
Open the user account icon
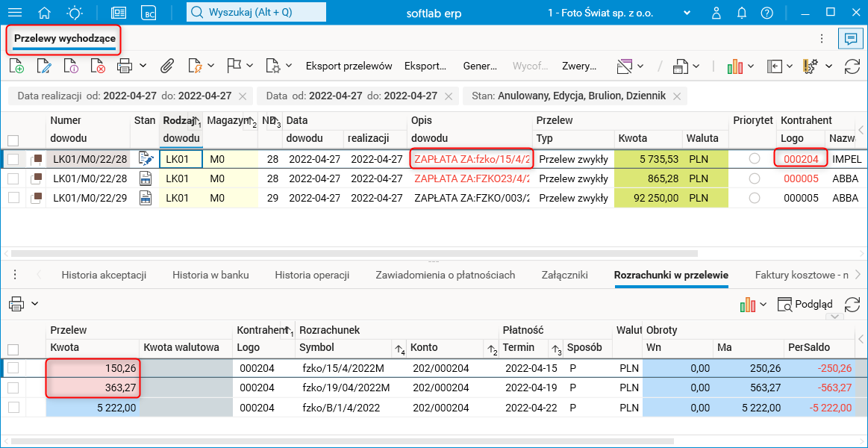click(716, 13)
